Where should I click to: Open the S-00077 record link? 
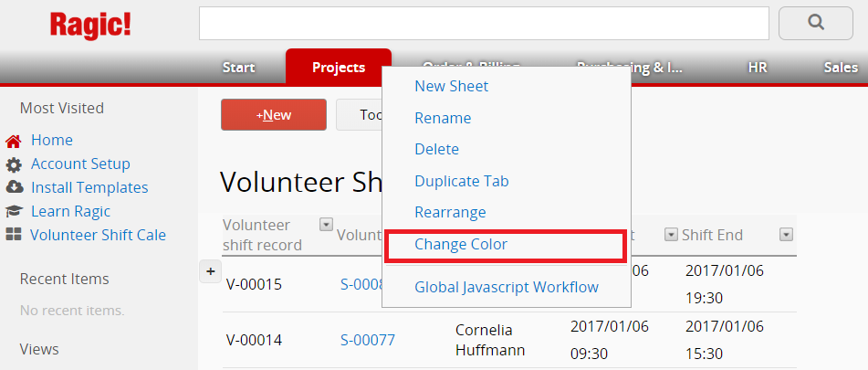point(368,340)
